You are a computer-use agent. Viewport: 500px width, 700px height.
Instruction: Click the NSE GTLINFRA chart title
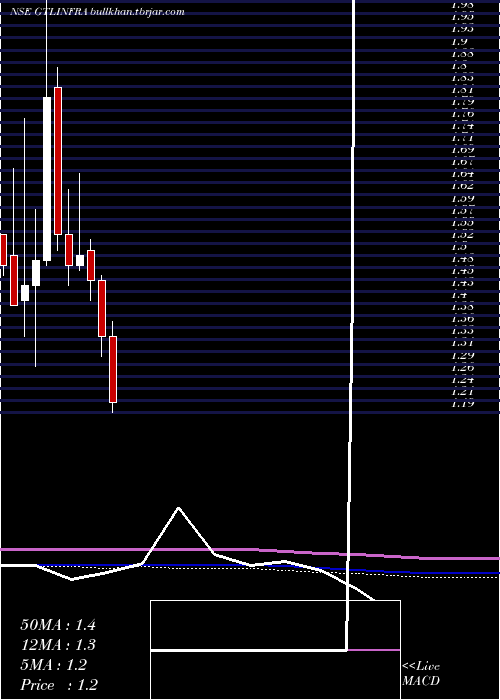pos(50,12)
